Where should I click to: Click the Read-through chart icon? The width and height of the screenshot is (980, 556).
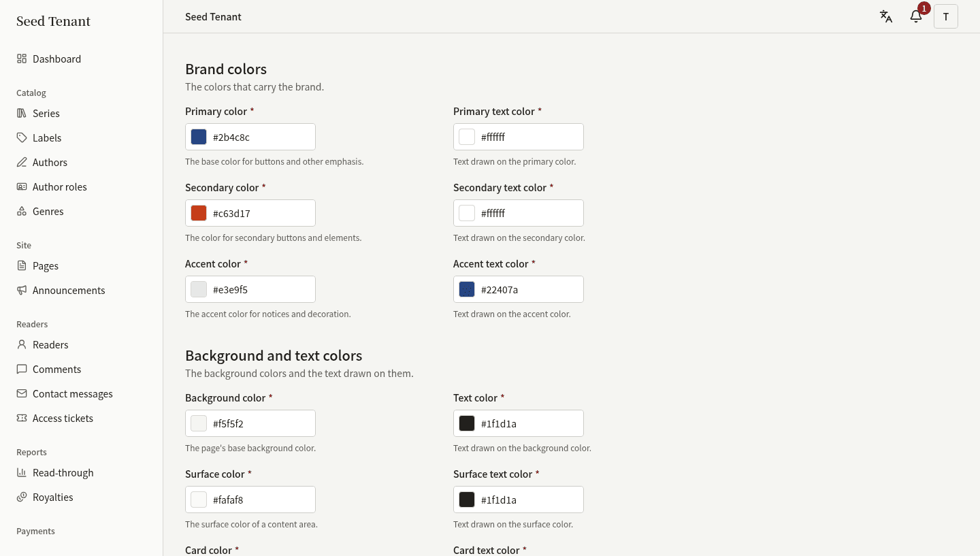[x=22, y=473]
